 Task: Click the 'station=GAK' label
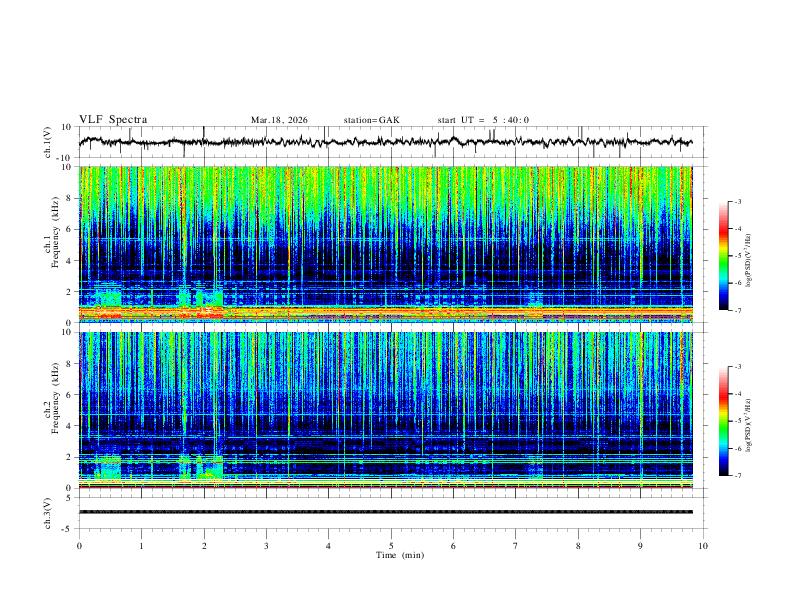[x=371, y=120]
